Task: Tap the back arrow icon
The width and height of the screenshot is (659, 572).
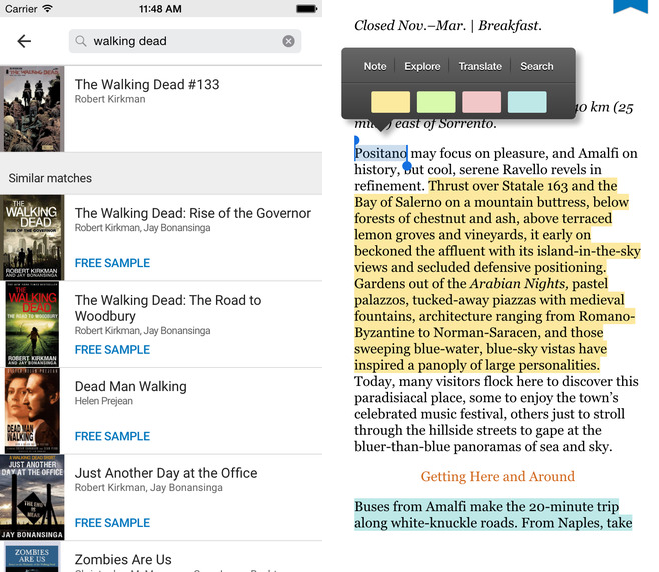Action: (24, 41)
